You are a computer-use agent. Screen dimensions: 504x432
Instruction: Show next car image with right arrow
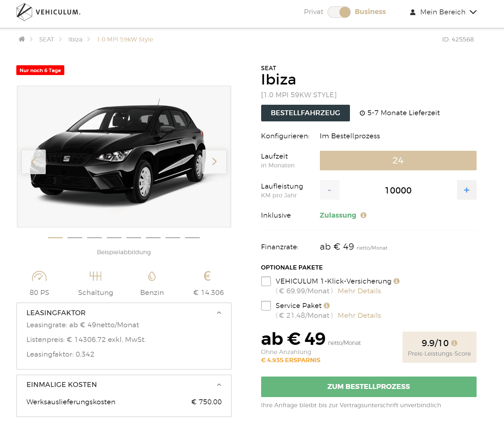pos(214,162)
